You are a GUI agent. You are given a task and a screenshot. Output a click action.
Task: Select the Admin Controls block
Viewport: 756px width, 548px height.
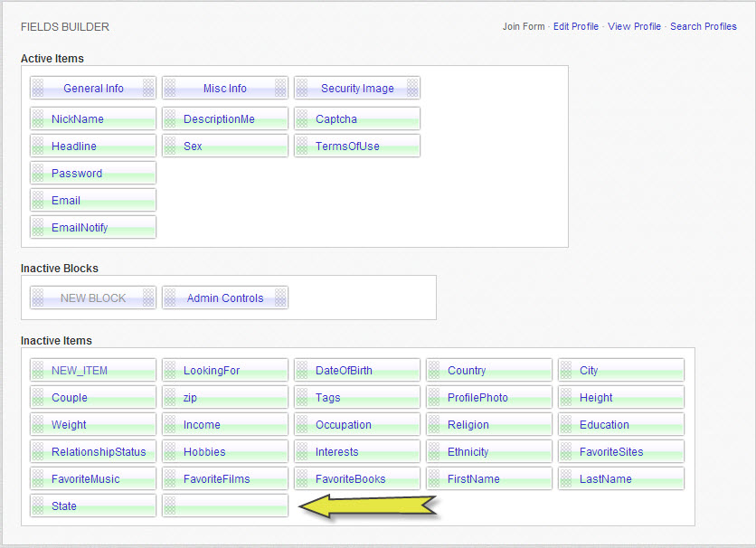pos(225,298)
